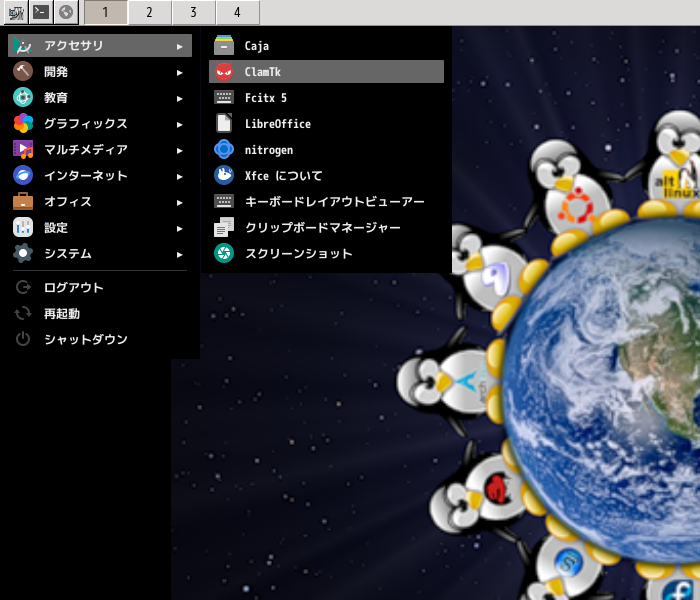
Task: Launch Caja from the submenu
Action: pos(326,46)
